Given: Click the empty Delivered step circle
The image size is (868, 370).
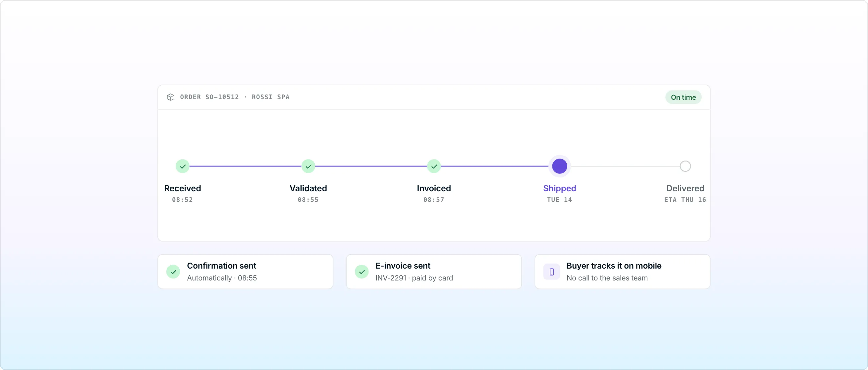Looking at the screenshot, I should 685,166.
